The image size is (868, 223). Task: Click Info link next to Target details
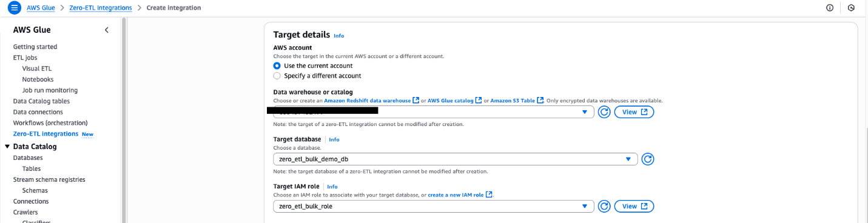[x=338, y=36]
